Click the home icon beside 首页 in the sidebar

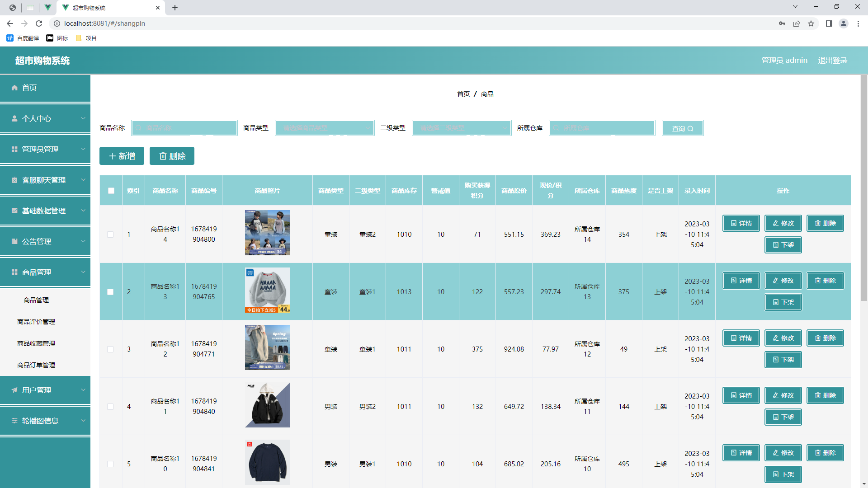click(14, 88)
